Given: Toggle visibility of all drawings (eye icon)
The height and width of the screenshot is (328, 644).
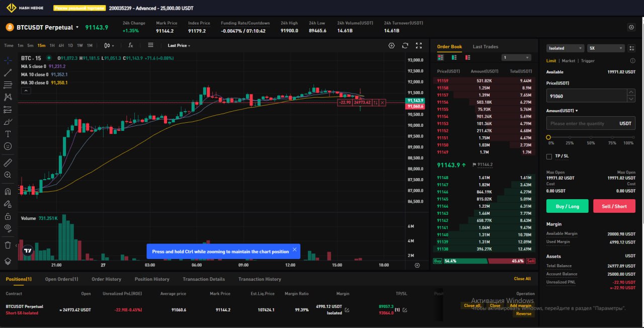Looking at the screenshot, I should click(8, 228).
